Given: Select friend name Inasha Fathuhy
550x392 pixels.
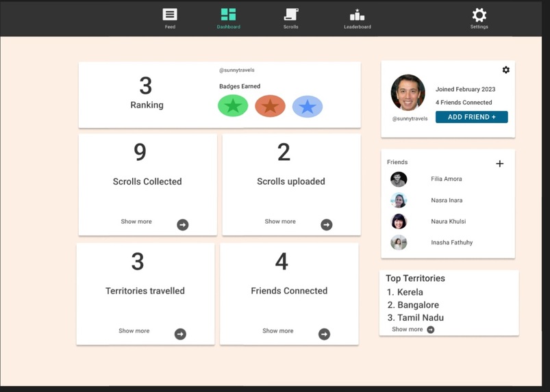Looking at the screenshot, I should pos(452,242).
